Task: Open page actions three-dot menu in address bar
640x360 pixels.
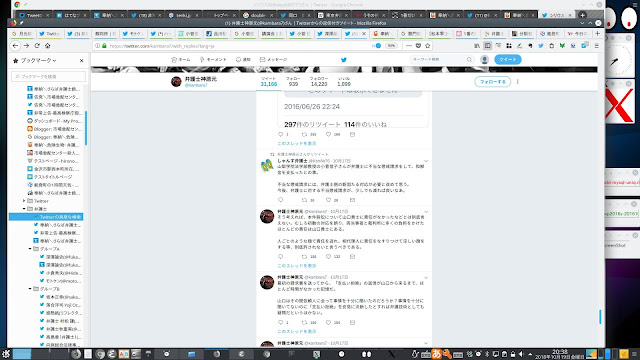Action: tap(409, 46)
